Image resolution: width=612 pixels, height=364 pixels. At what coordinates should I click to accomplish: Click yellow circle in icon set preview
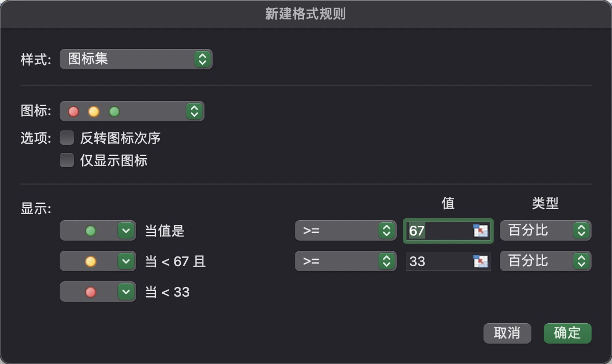tap(94, 111)
